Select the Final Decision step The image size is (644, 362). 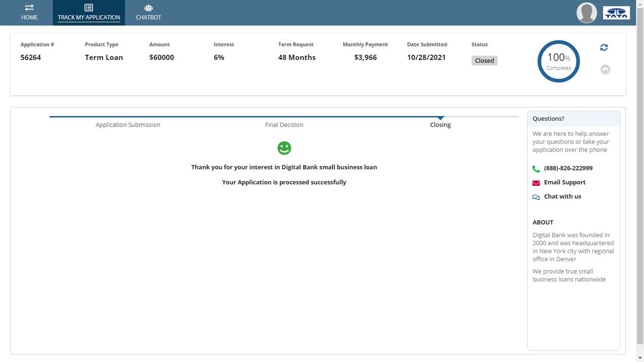tap(284, 125)
